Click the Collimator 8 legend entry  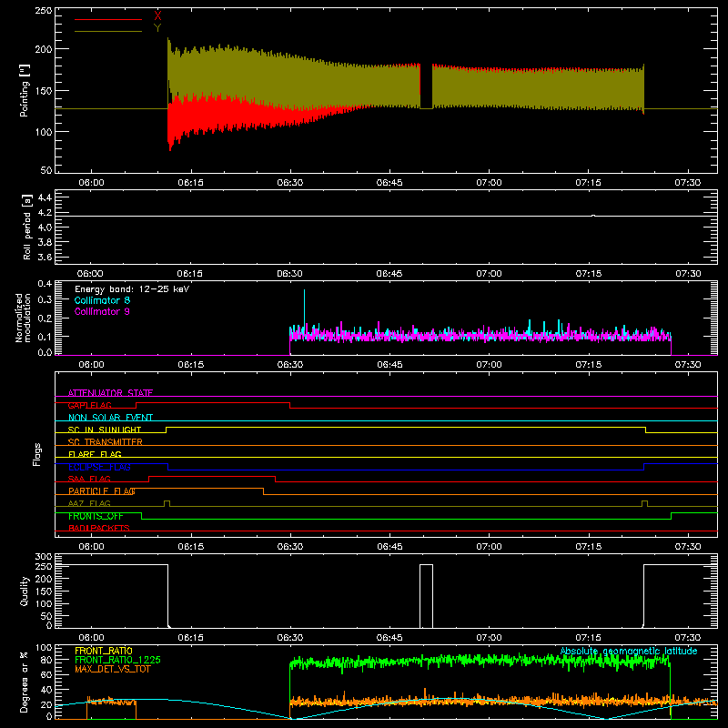(x=102, y=300)
